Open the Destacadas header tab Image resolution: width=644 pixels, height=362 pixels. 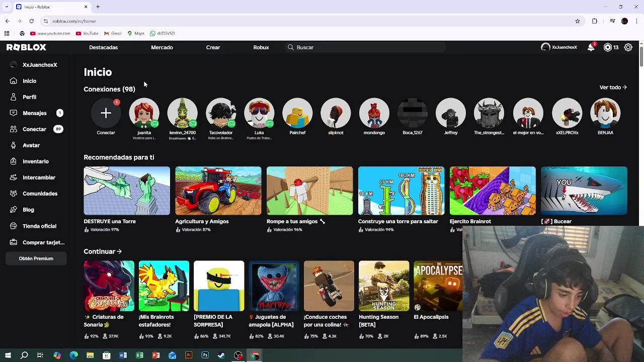[103, 47]
